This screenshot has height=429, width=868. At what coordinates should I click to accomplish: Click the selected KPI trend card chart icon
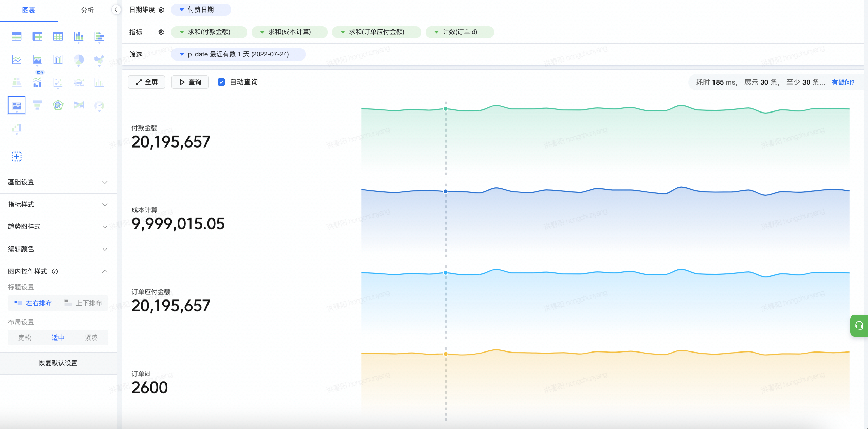(x=17, y=105)
